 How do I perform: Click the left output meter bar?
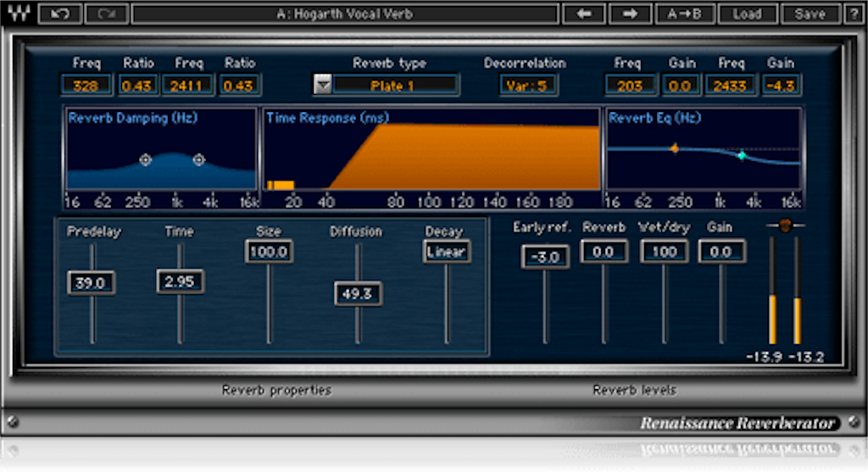[x=773, y=290]
